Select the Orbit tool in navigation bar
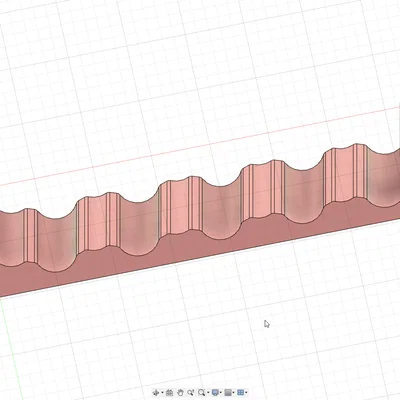Image resolution: width=400 pixels, height=400 pixels. tap(156, 393)
